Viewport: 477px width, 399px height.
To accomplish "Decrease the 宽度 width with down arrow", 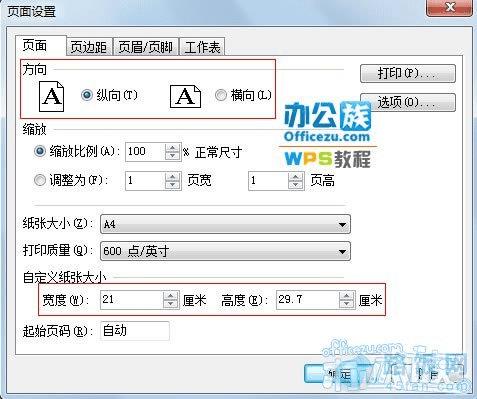I will tap(171, 304).
